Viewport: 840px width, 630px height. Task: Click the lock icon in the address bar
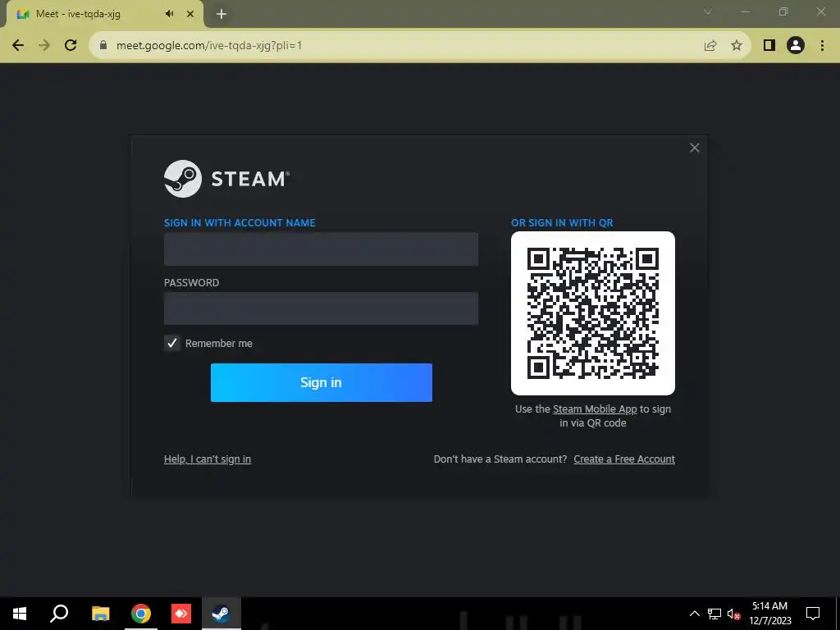click(103, 46)
